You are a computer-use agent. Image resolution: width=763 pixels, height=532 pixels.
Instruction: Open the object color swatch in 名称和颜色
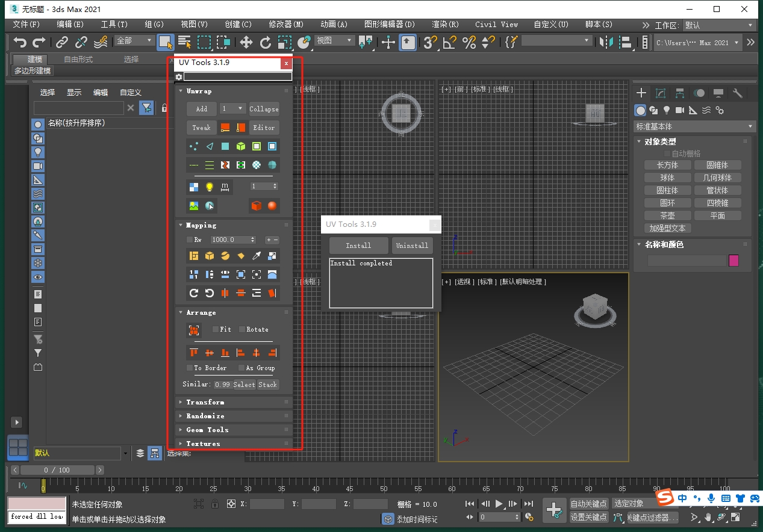[x=733, y=259]
